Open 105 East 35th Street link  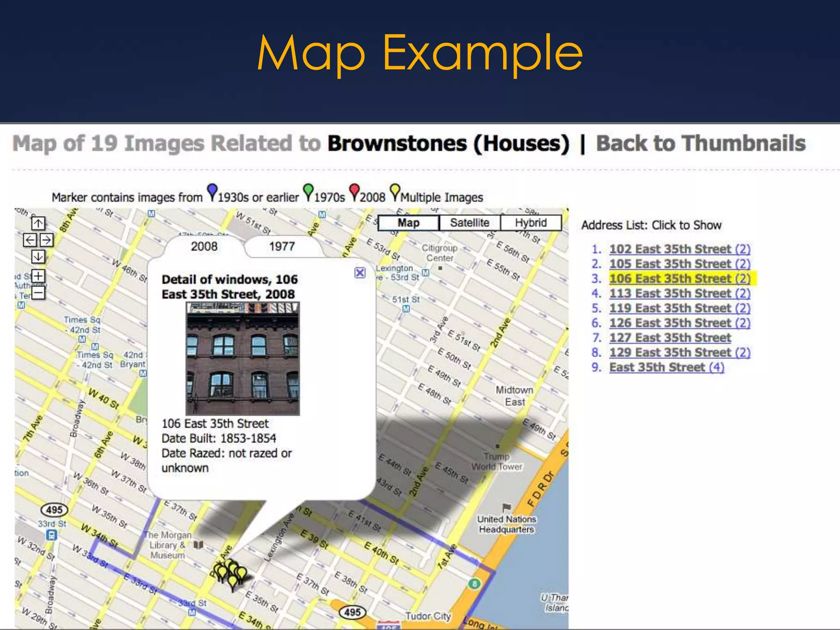click(x=680, y=264)
